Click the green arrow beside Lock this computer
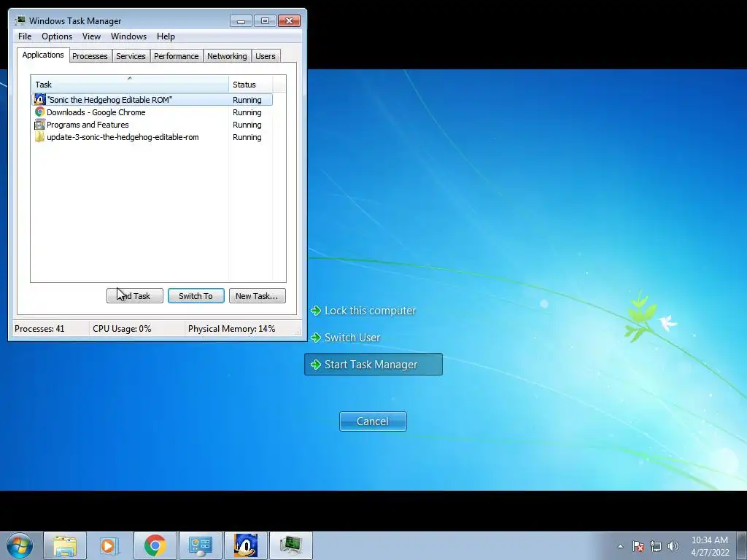 315,311
